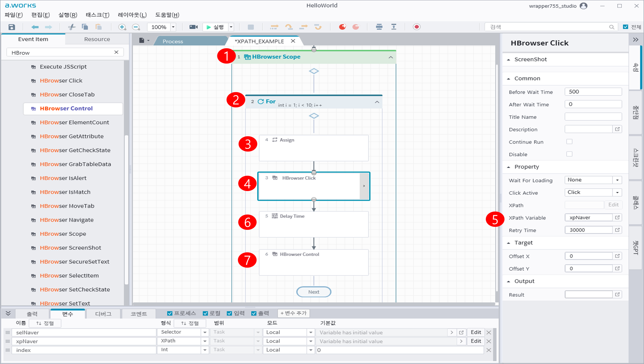Click the Before Wait Time field
Viewport: 644px width, 364px height.
point(593,92)
